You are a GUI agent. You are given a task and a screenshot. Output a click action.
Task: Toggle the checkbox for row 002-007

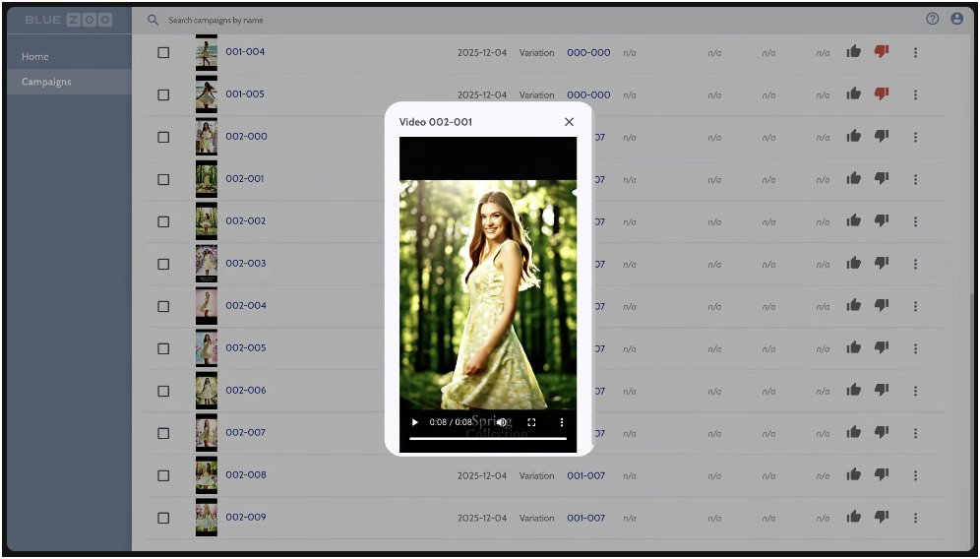click(163, 433)
